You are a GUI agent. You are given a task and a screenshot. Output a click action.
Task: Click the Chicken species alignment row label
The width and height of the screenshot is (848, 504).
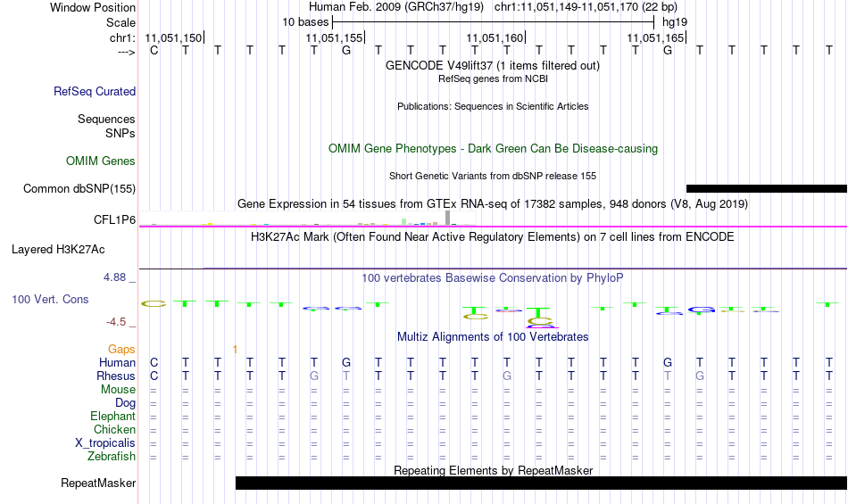coord(114,429)
